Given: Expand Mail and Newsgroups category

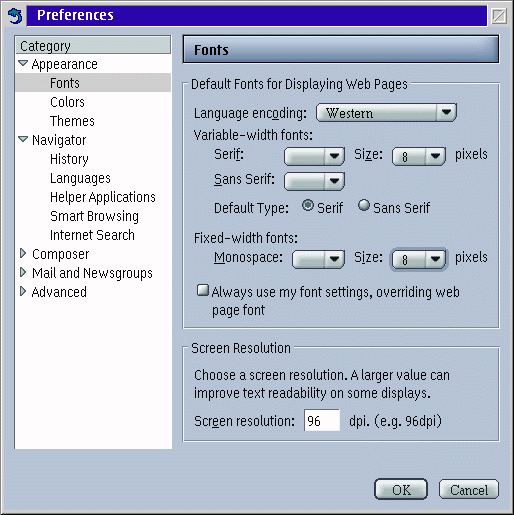Looking at the screenshot, I should [x=23, y=272].
